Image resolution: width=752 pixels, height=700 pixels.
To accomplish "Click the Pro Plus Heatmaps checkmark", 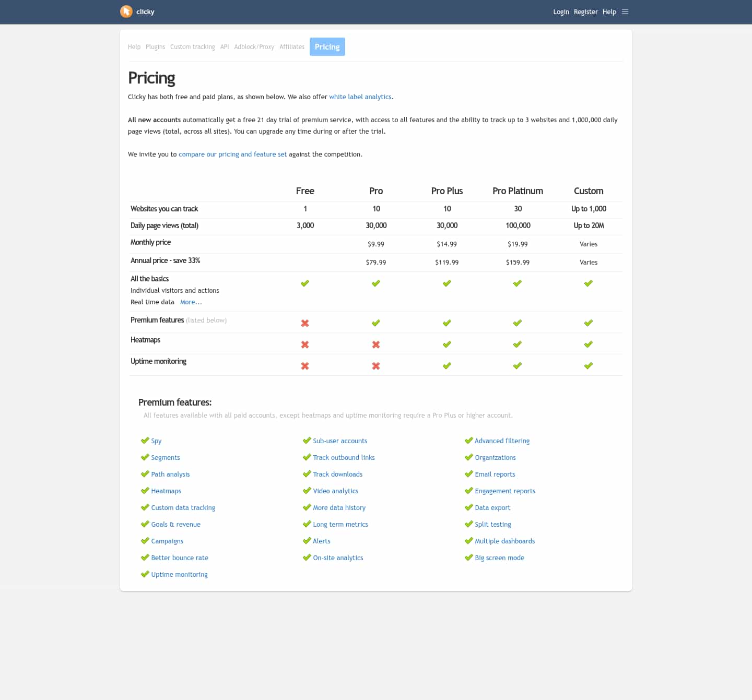I will click(447, 344).
